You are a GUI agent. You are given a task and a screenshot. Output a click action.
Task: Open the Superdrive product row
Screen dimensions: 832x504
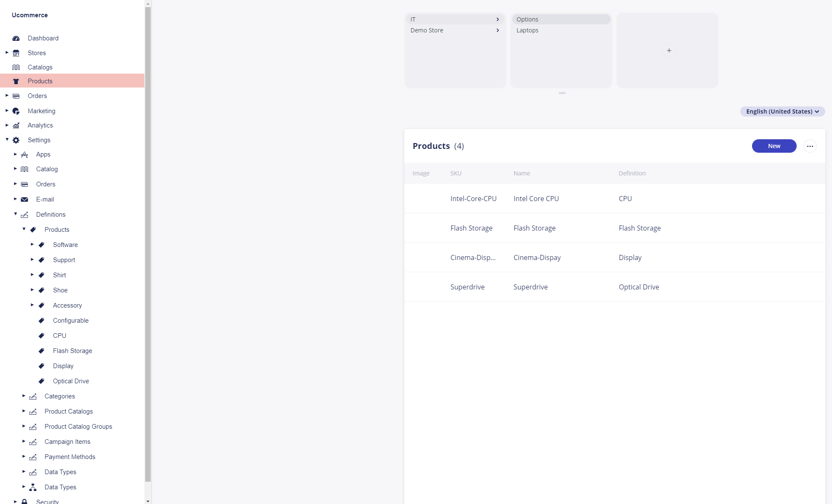[x=614, y=287]
